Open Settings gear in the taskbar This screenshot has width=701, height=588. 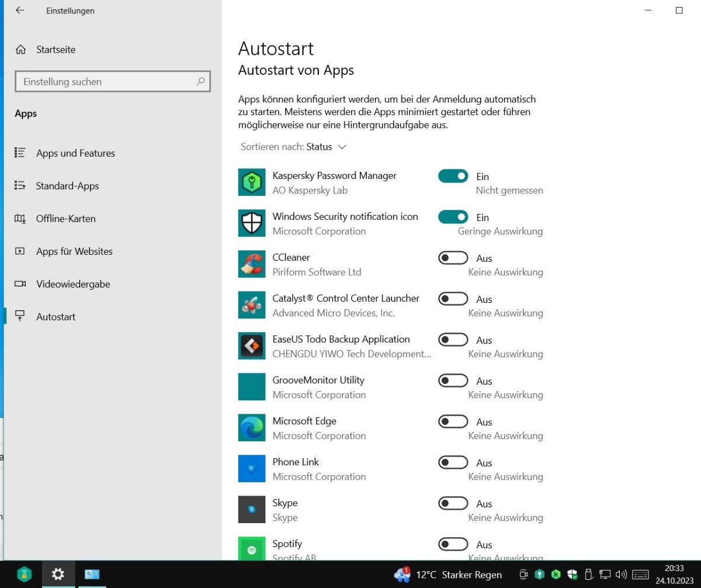click(x=58, y=574)
